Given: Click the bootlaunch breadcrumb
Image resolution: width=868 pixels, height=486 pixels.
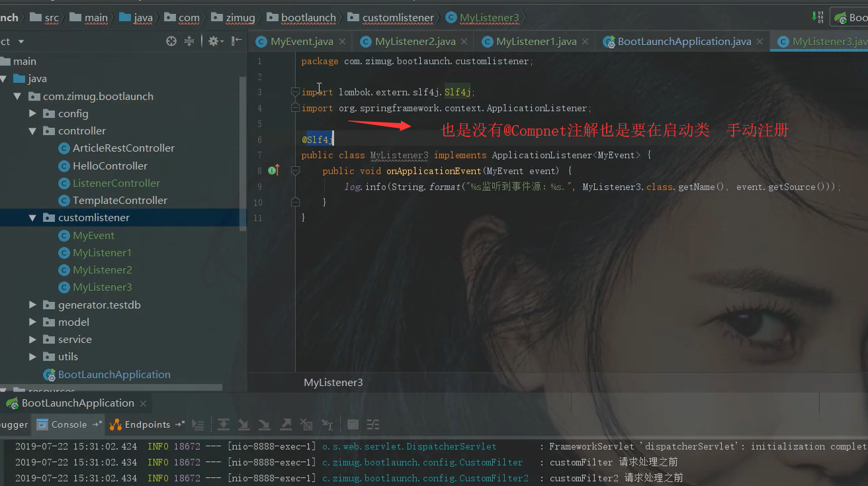Looking at the screenshot, I should point(301,18).
